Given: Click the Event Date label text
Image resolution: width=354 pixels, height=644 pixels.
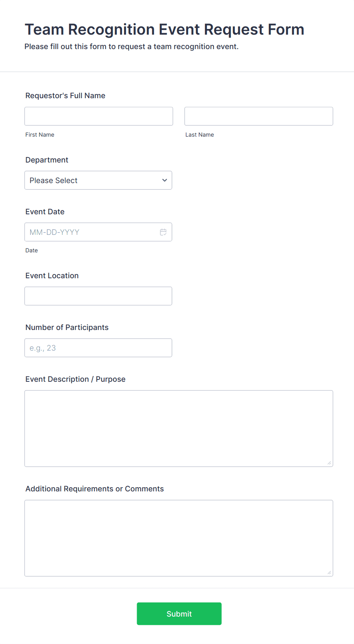Looking at the screenshot, I should point(45,212).
